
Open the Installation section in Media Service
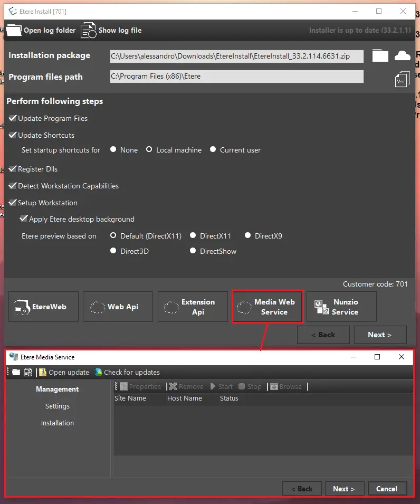click(x=58, y=423)
